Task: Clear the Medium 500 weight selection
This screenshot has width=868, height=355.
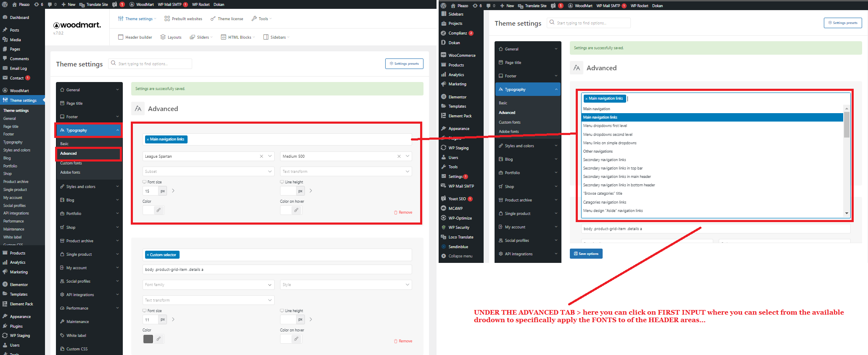Action: (399, 156)
